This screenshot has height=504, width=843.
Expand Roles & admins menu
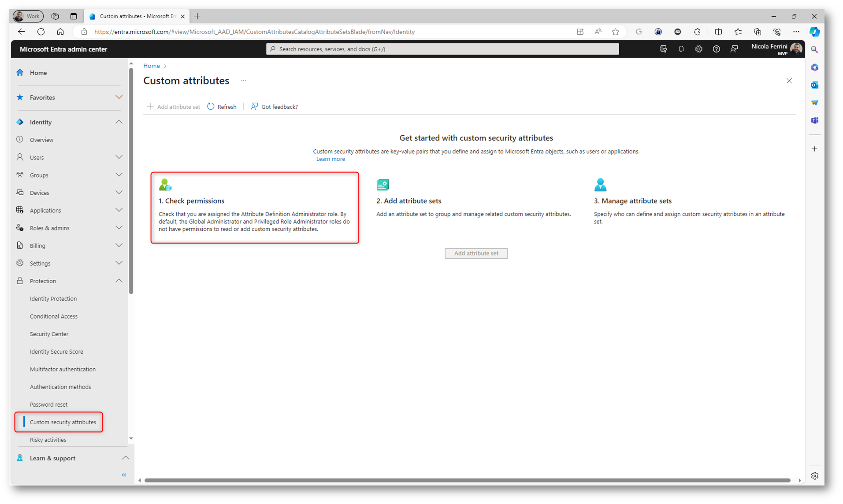(x=119, y=227)
